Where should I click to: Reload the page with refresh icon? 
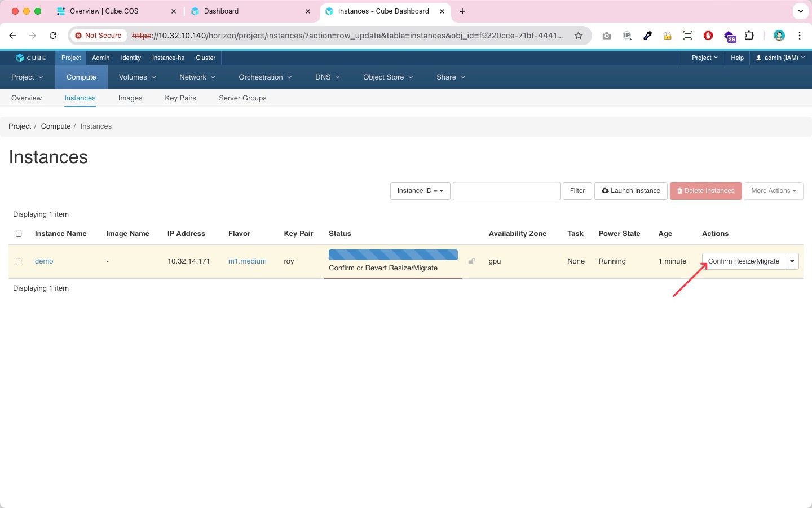point(53,36)
